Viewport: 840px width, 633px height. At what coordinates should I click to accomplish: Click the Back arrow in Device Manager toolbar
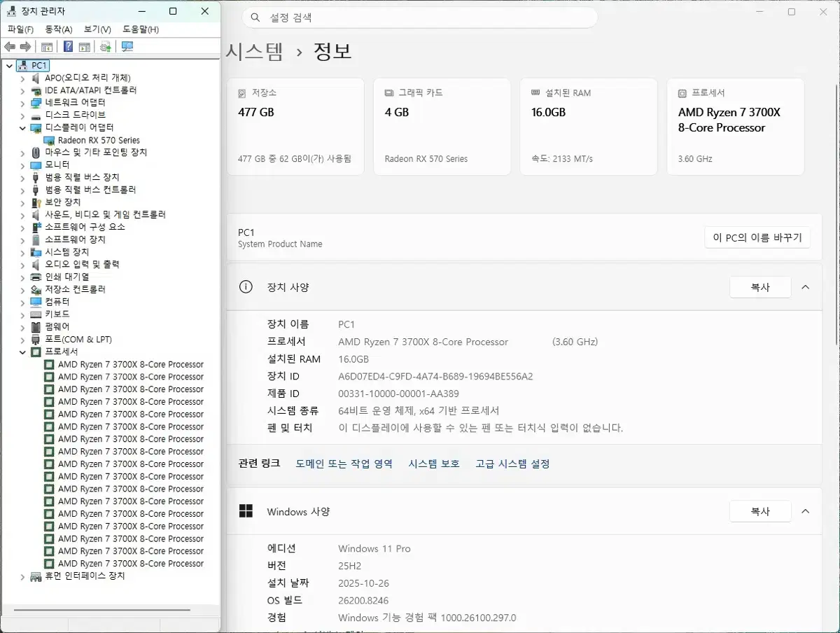point(10,47)
